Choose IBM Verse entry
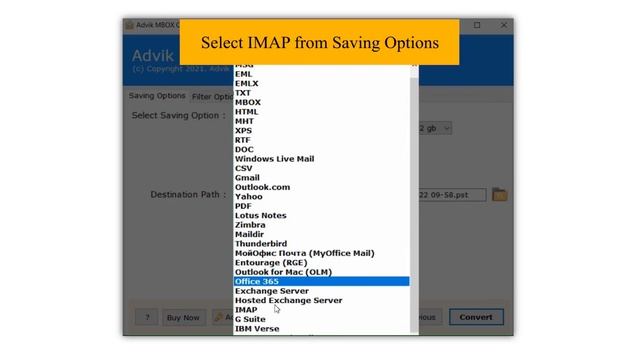Viewport: 640px width, 360px height. pos(322,329)
